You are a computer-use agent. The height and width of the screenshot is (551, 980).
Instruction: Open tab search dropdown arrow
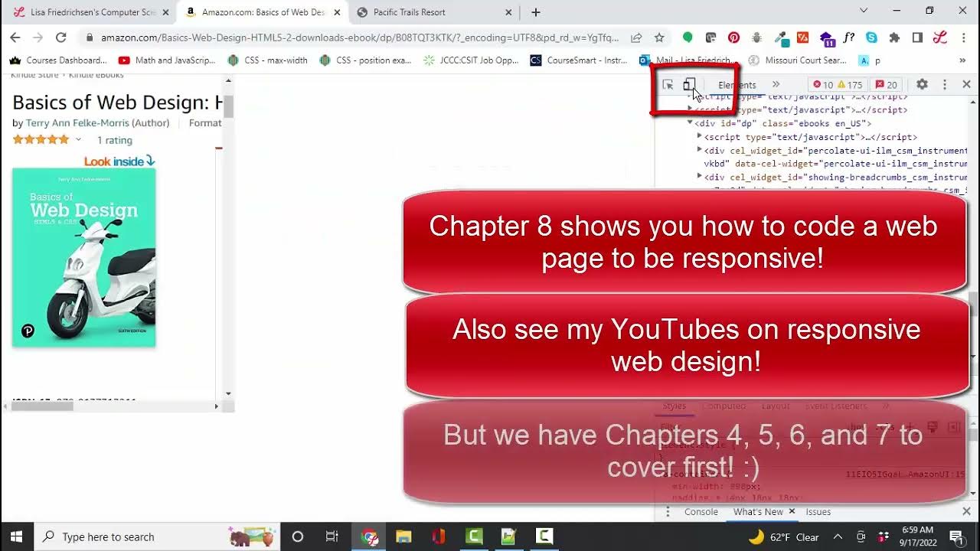click(x=864, y=11)
